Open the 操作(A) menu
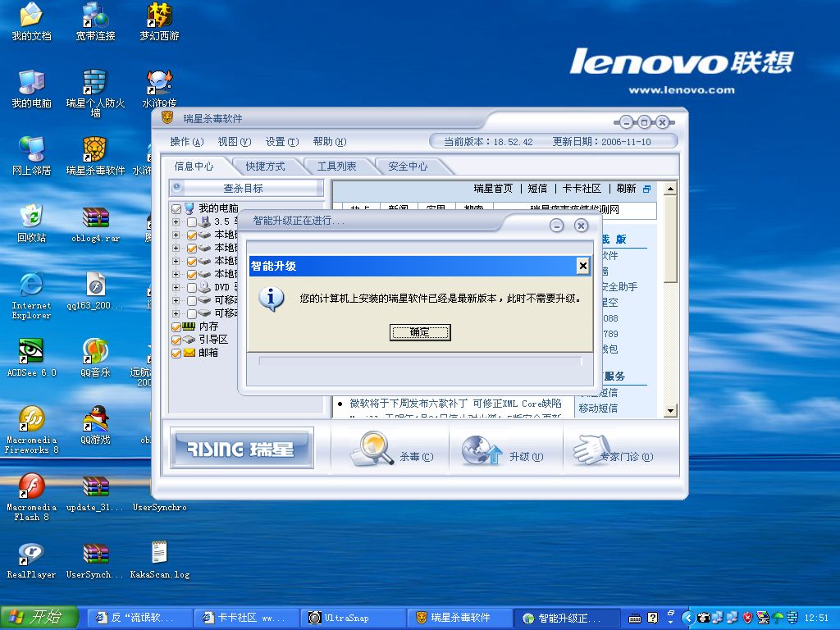 (x=186, y=142)
